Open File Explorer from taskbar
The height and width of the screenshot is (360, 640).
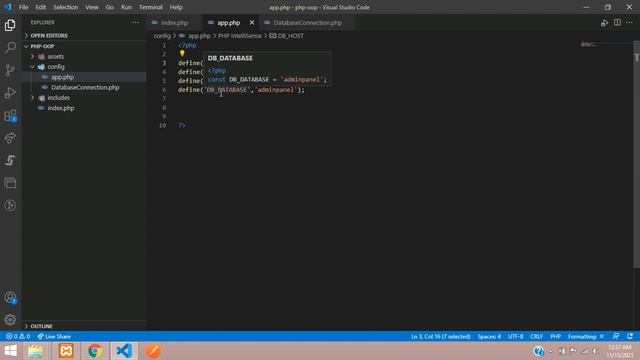[36, 351]
